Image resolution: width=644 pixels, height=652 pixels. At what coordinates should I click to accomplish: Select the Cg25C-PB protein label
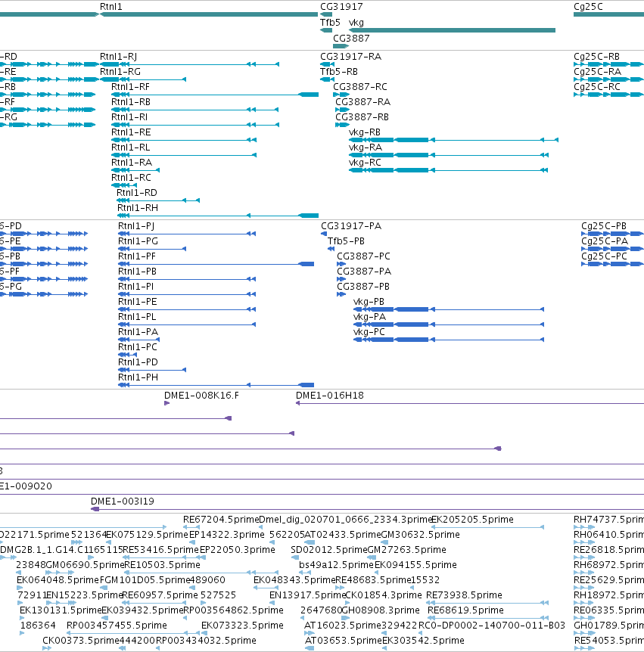coord(604,226)
